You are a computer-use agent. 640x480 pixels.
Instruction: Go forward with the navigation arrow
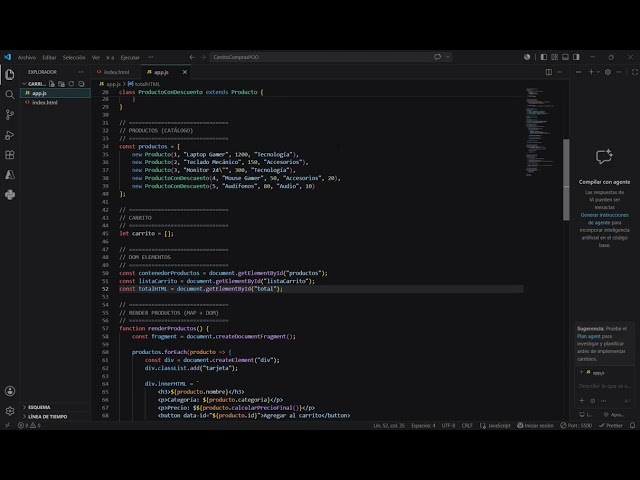203,57
